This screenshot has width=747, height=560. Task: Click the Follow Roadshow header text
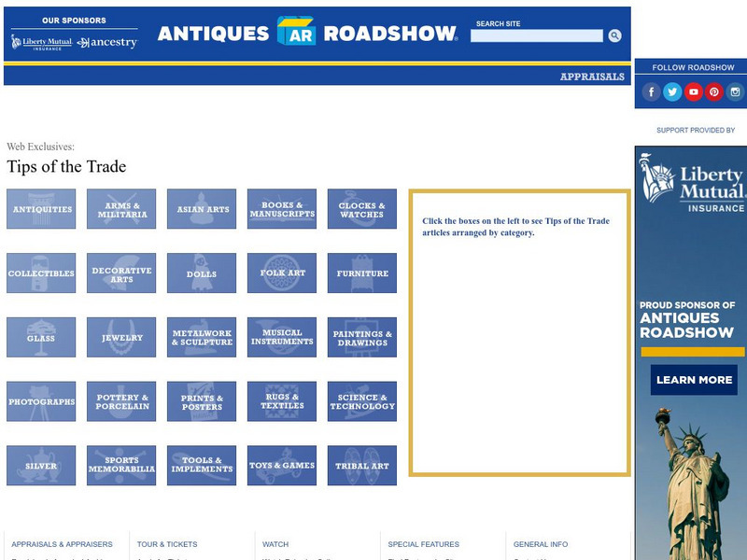pyautogui.click(x=693, y=67)
